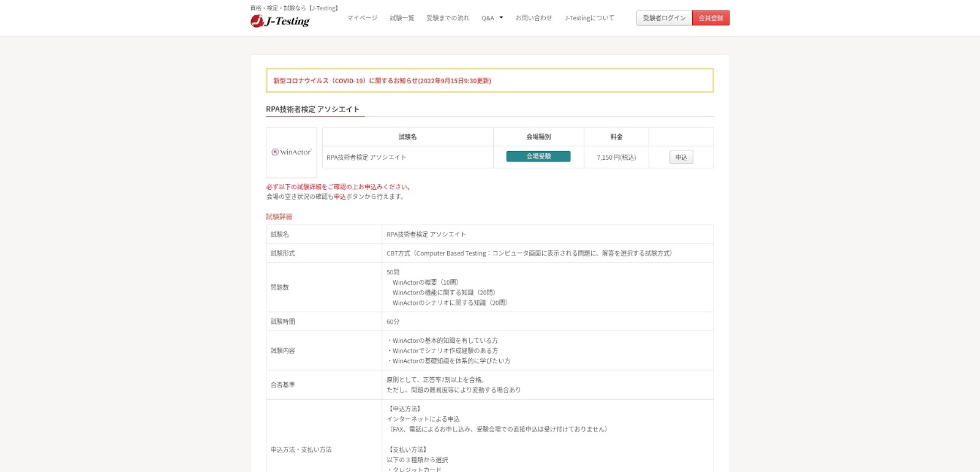Select the 会場種別 column header
The height and width of the screenshot is (472, 980).
coord(538,137)
